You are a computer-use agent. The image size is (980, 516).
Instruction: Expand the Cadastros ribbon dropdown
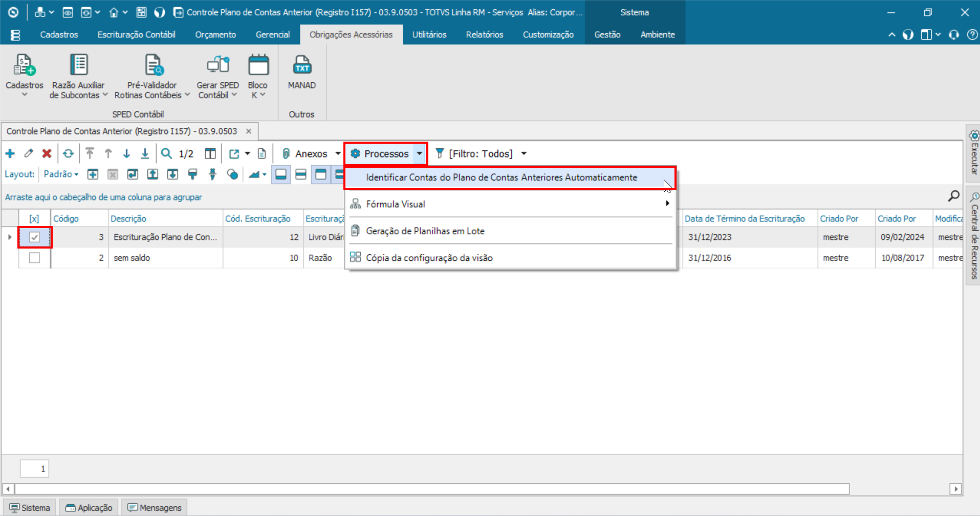24,95
